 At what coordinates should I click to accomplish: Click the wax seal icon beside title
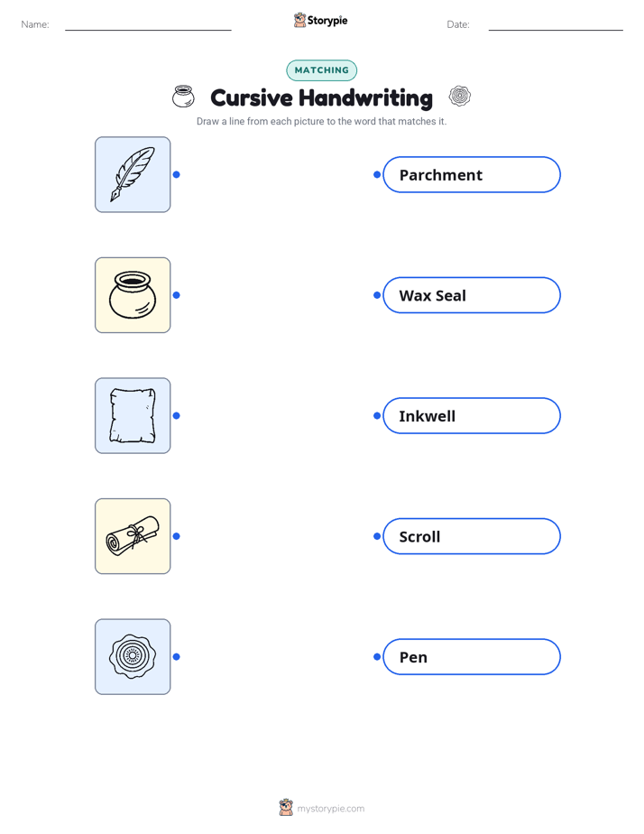click(460, 97)
